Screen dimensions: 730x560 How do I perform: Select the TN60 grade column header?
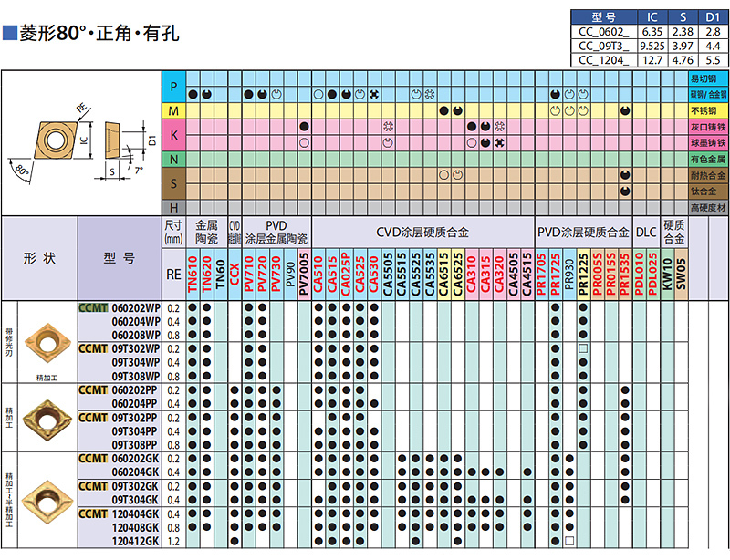[x=221, y=275]
